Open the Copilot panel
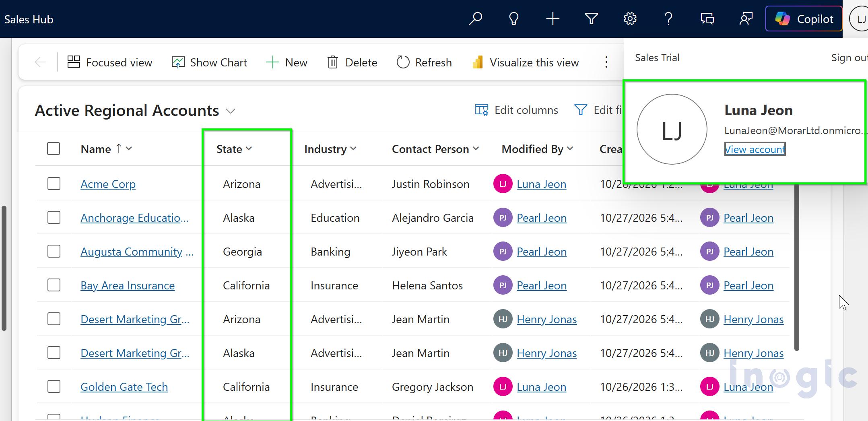The width and height of the screenshot is (868, 421). [804, 19]
